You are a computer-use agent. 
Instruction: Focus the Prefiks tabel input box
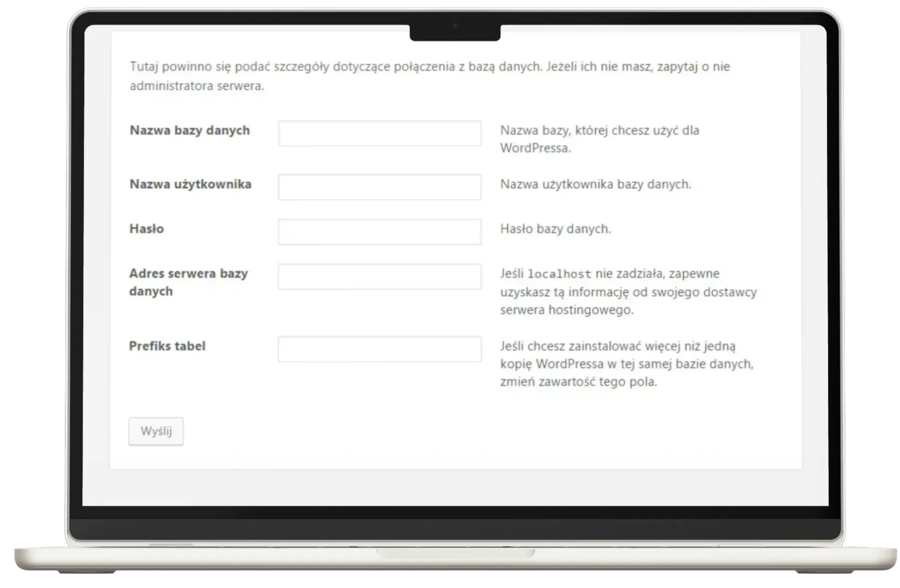click(379, 349)
